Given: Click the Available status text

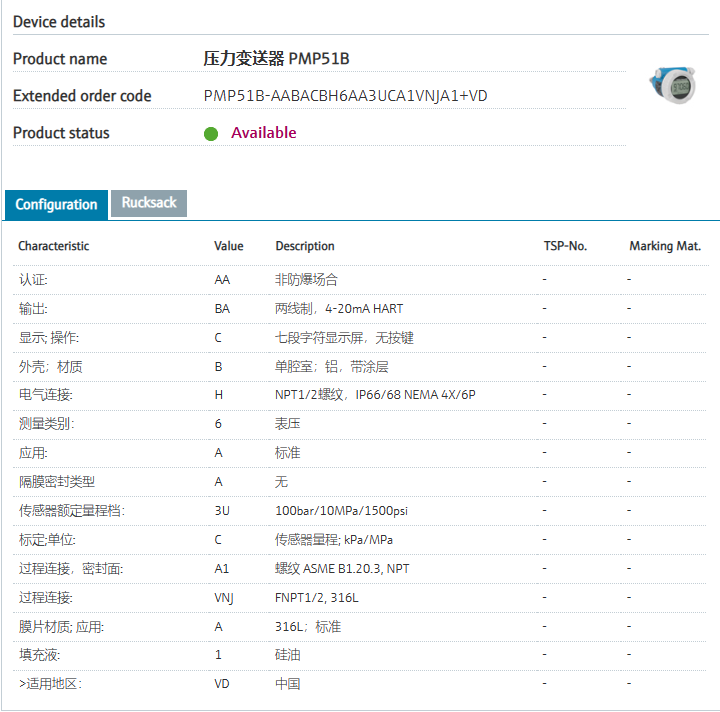Looking at the screenshot, I should pyautogui.click(x=264, y=133).
